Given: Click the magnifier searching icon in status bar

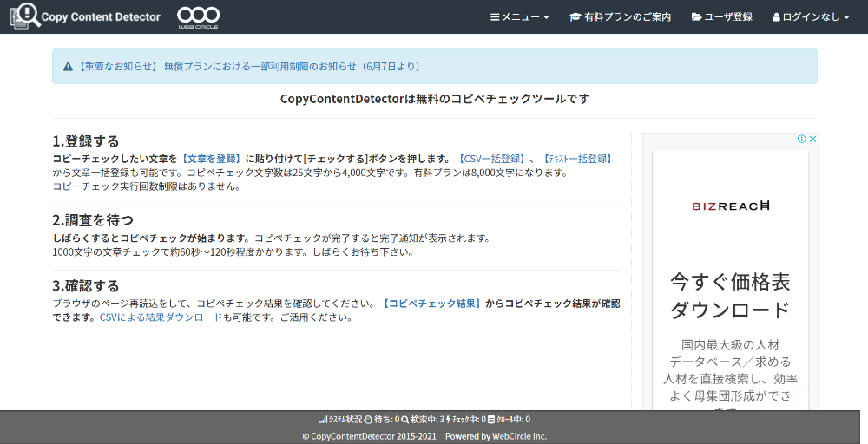Looking at the screenshot, I should 405,420.
